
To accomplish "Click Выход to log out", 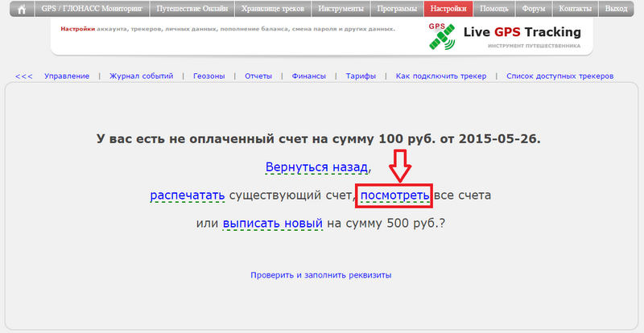I will (x=616, y=10).
